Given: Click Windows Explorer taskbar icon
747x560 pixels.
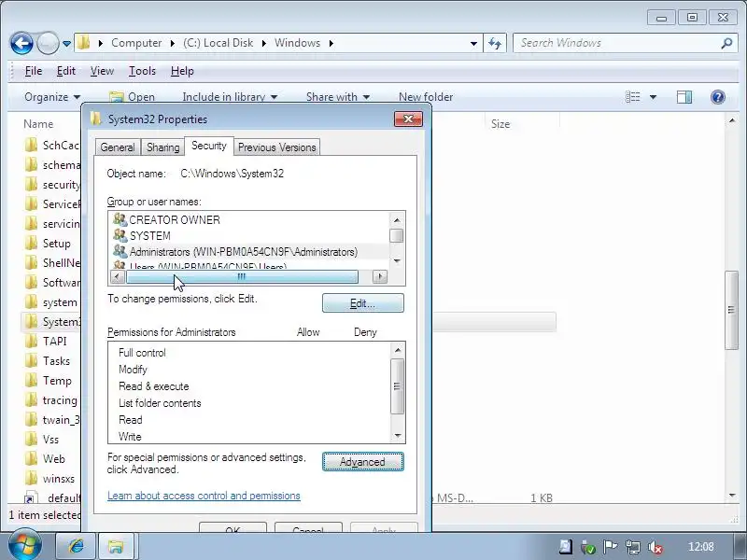Looking at the screenshot, I should pos(117,547).
